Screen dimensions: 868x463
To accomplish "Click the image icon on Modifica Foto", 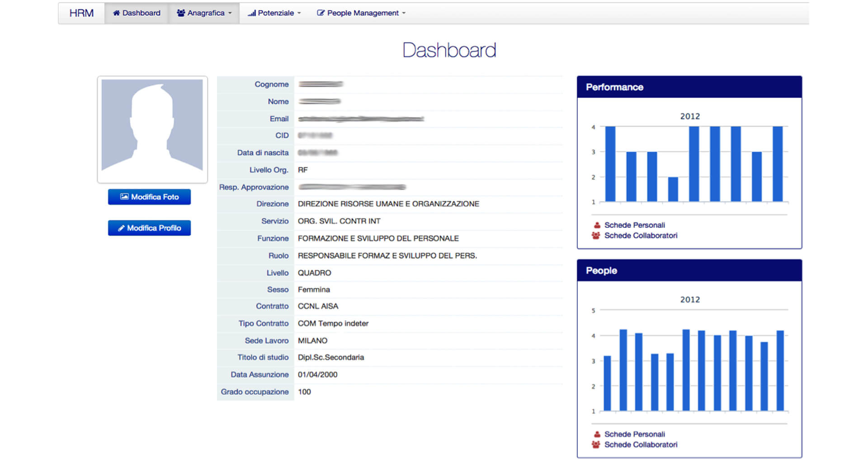I will coord(124,197).
